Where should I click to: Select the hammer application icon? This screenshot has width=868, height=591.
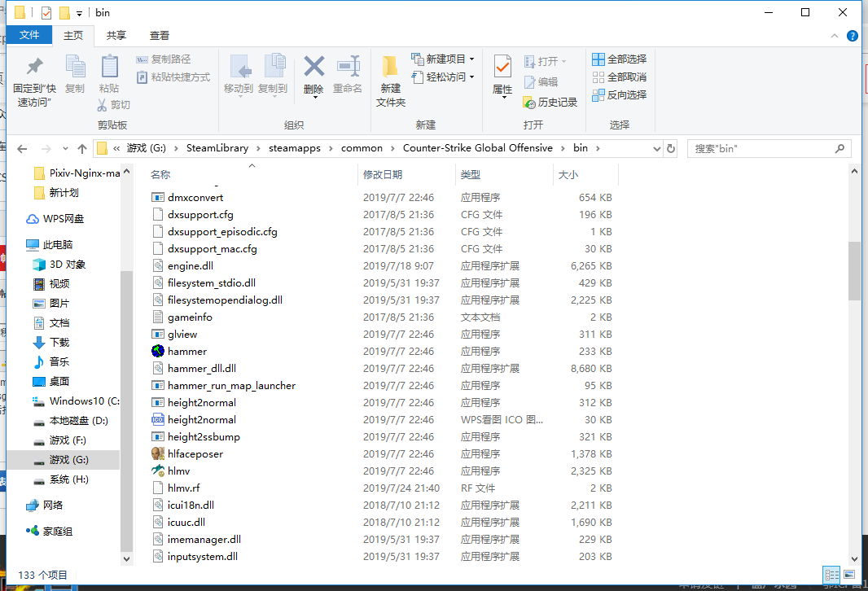(x=158, y=352)
